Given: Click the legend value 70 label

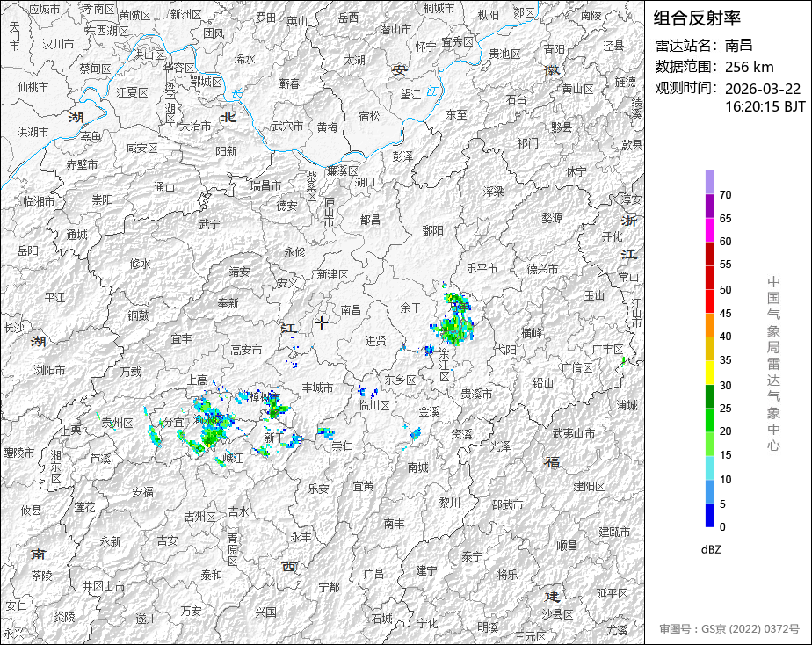Looking at the screenshot, I should pyautogui.click(x=726, y=194).
